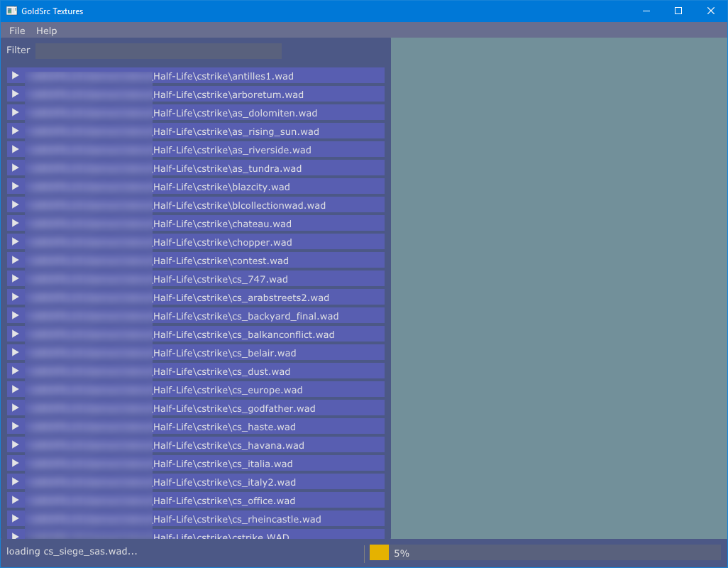Expand the cs_747.wad entry arrow
Image resolution: width=728 pixels, height=568 pixels.
pos(16,278)
